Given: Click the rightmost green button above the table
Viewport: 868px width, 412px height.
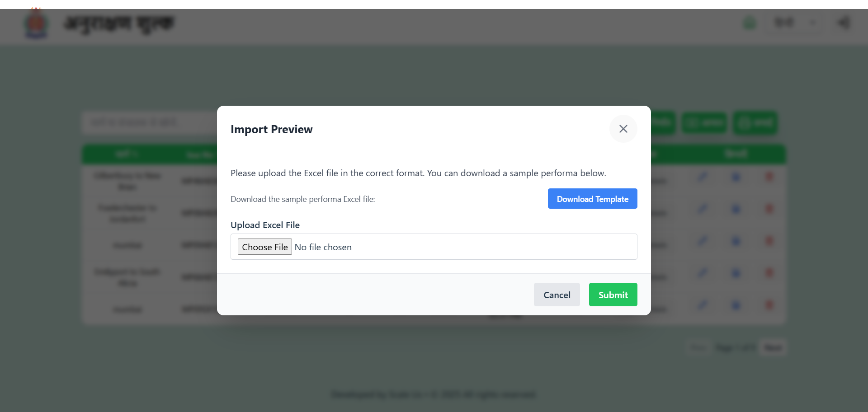Looking at the screenshot, I should [755, 123].
